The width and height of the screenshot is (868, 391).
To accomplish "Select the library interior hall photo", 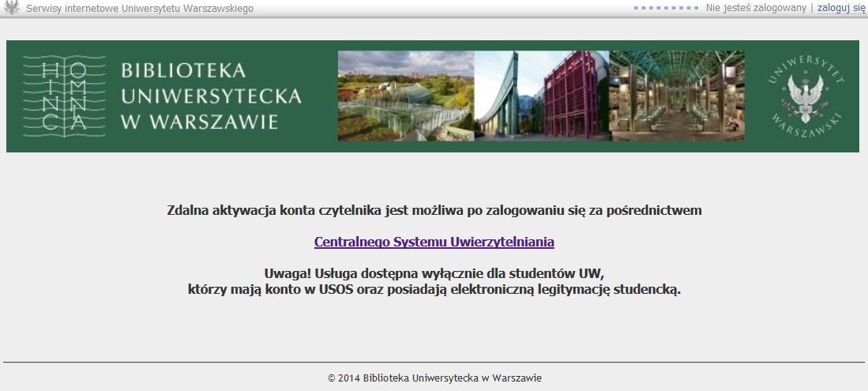I will coord(677,96).
